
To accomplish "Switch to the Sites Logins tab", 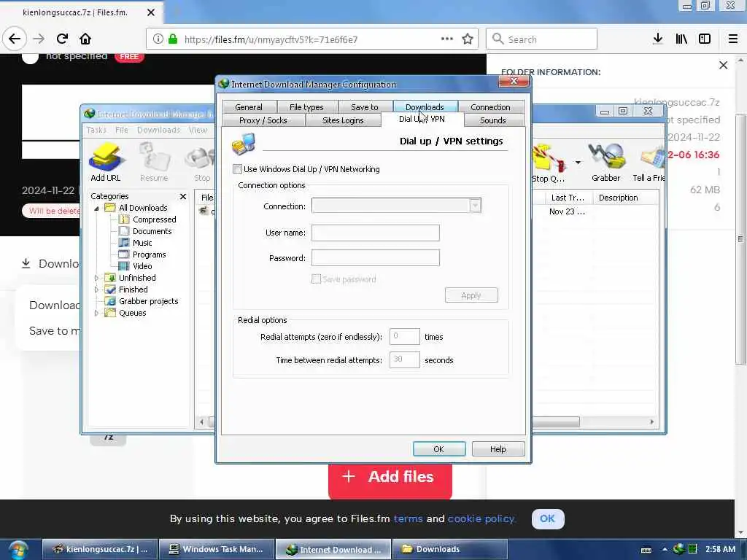I will tap(343, 120).
